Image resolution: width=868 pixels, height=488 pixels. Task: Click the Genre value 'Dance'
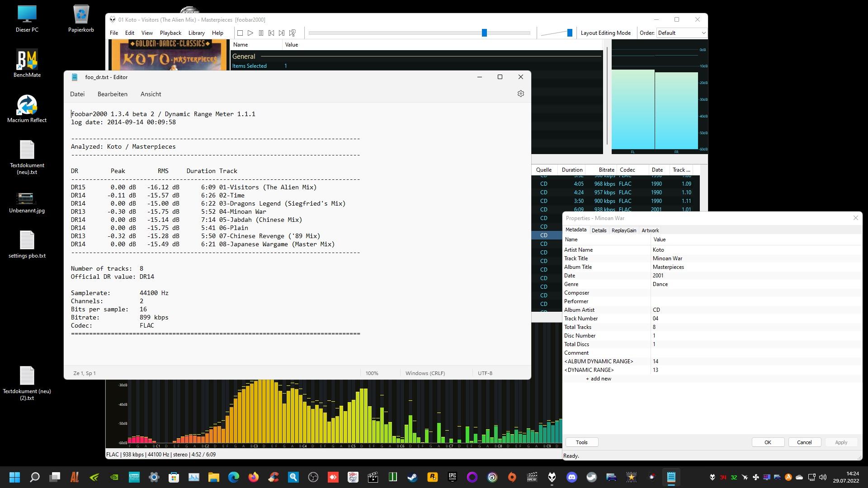(660, 284)
